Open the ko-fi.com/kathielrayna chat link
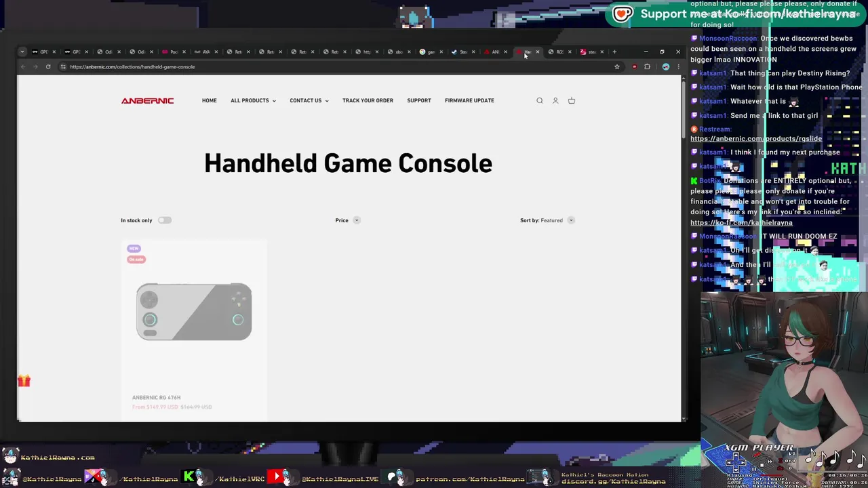This screenshot has height=488, width=868. (741, 223)
